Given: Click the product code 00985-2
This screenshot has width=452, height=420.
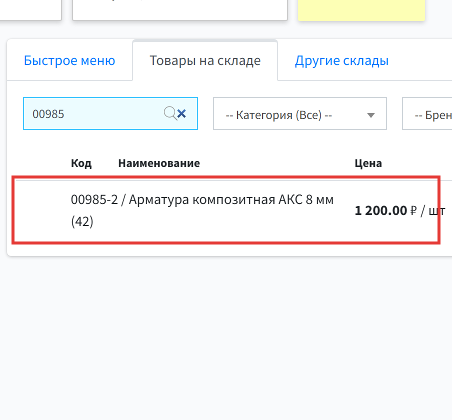Looking at the screenshot, I should click(x=94, y=200).
